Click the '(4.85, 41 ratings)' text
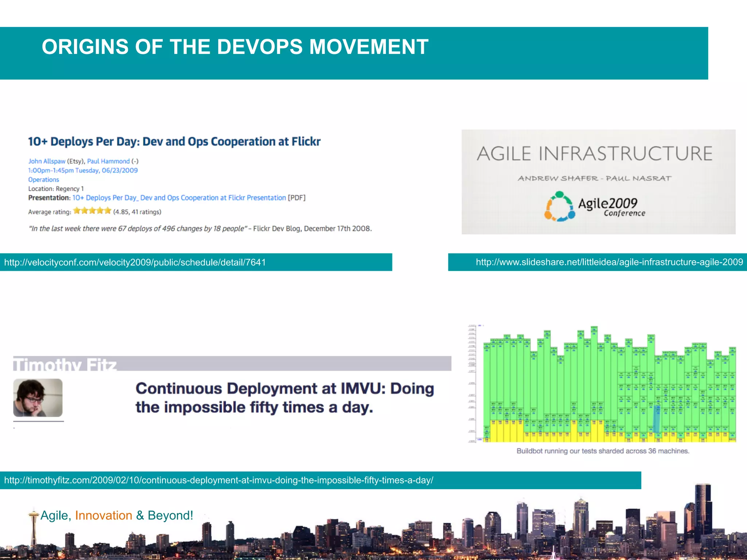 137,212
